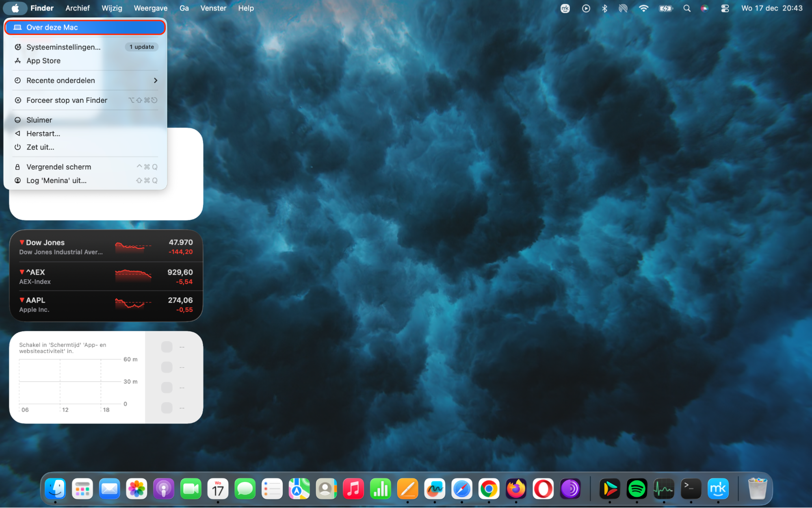Open the 'Venster' menu in the menu bar
This screenshot has height=508, width=812.
tap(213, 8)
